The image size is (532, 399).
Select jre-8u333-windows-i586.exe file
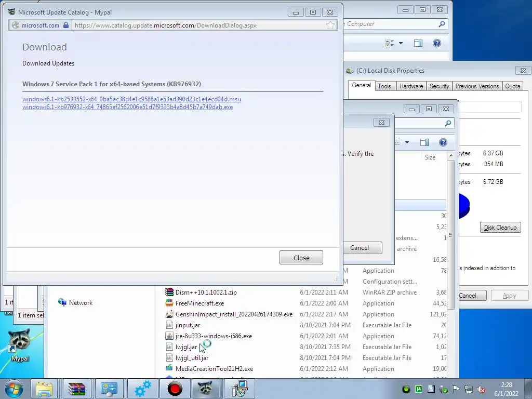point(214,336)
